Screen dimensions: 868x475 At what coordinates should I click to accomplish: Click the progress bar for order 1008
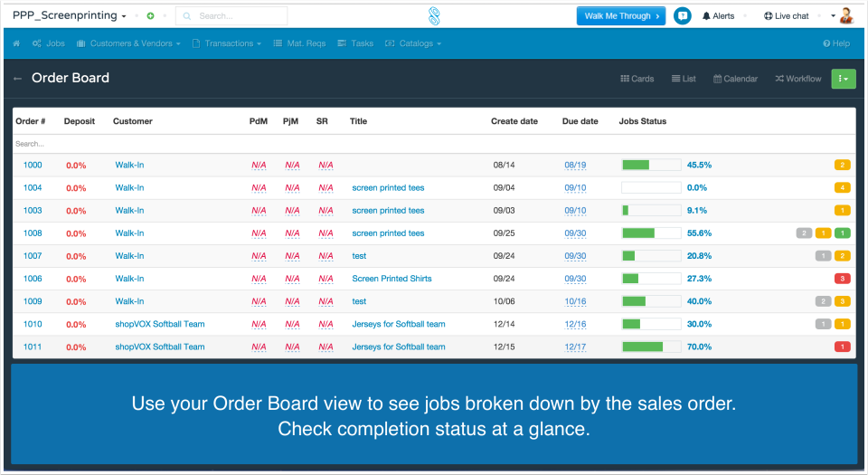click(x=651, y=233)
